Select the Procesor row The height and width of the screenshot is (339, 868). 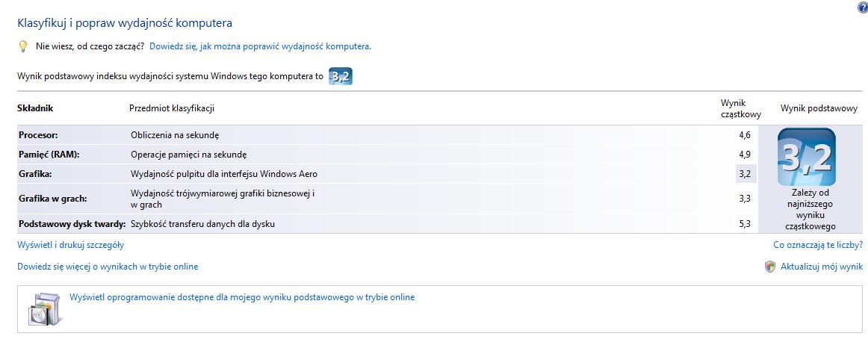pos(388,135)
